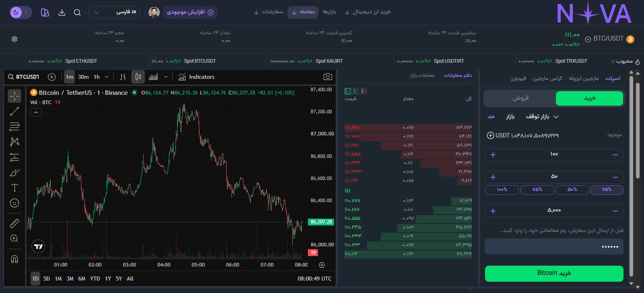Select the forecasting position tool
Image resolution: width=644 pixels, height=293 pixels.
[x=14, y=157]
